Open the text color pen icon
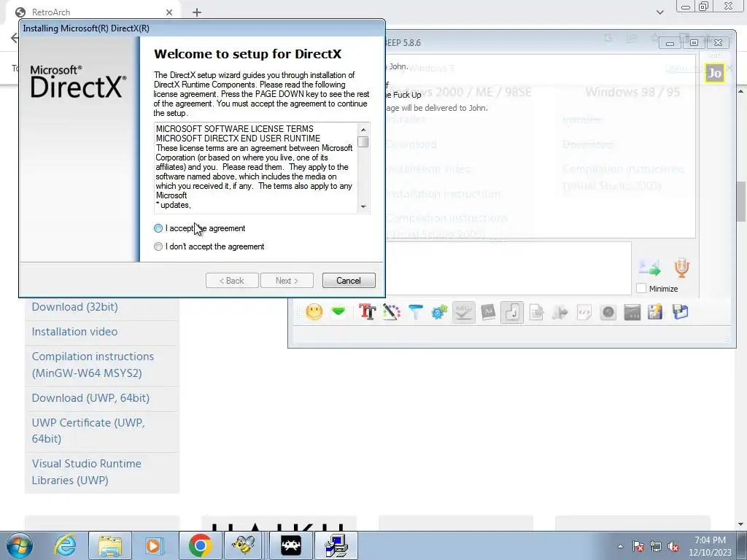 pos(391,312)
